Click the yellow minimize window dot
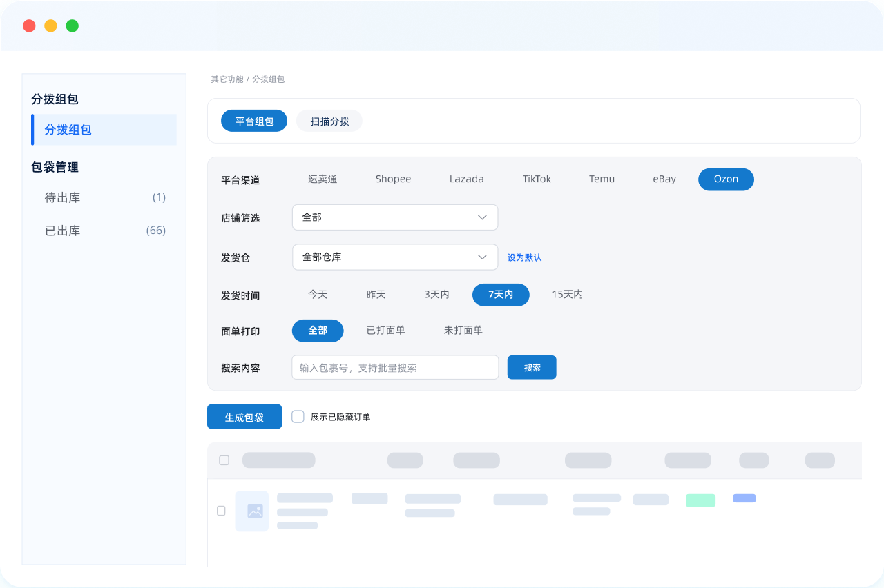Screen dimensions: 884x588 tap(50, 26)
